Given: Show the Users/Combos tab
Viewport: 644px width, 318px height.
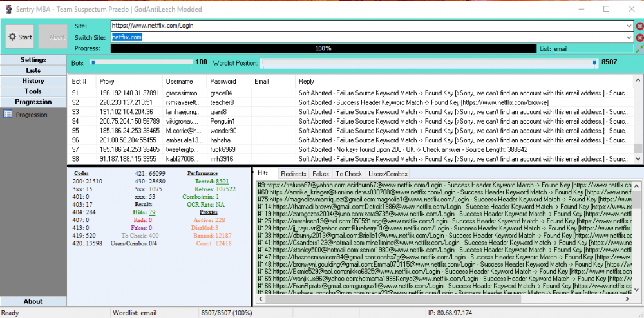Looking at the screenshot, I should (x=387, y=174).
